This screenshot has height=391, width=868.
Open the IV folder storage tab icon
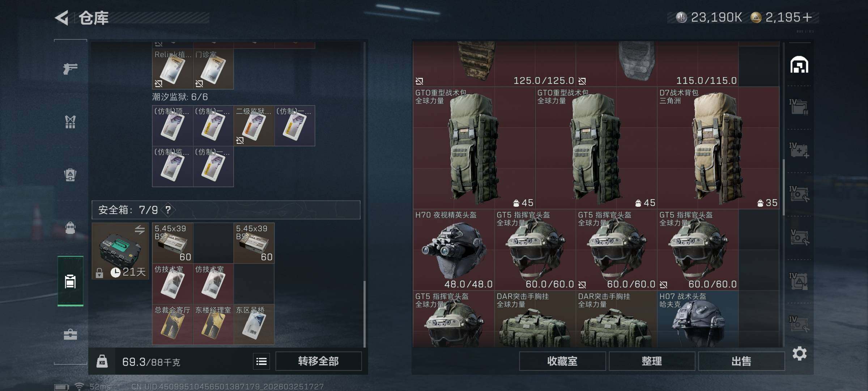[x=799, y=106]
